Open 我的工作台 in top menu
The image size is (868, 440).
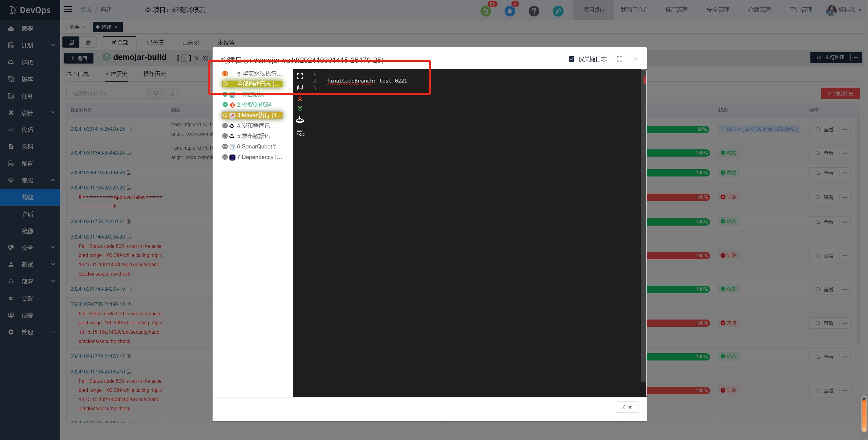pos(634,10)
